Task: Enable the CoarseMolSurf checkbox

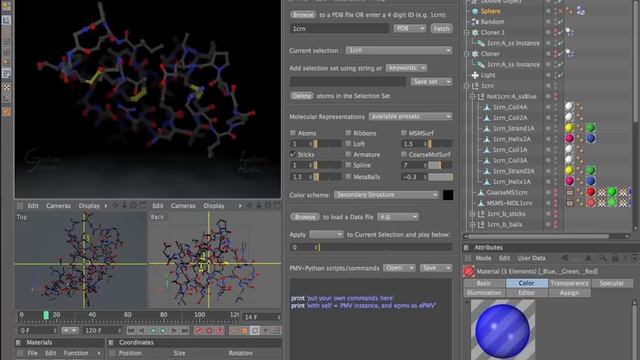Action: click(x=404, y=154)
